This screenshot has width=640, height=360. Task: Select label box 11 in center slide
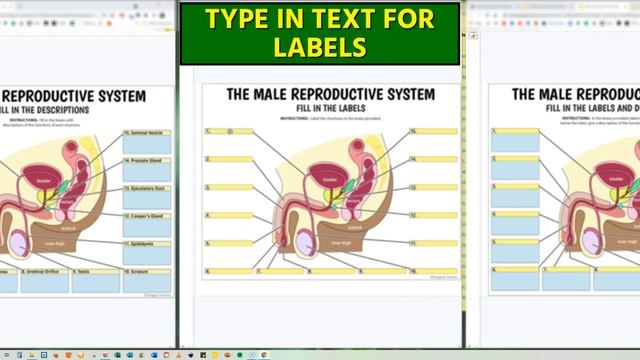pos(433,243)
